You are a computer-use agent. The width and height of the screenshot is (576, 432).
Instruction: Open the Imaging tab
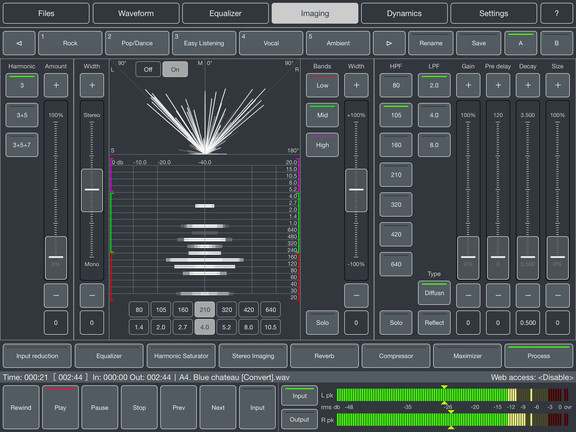(315, 14)
